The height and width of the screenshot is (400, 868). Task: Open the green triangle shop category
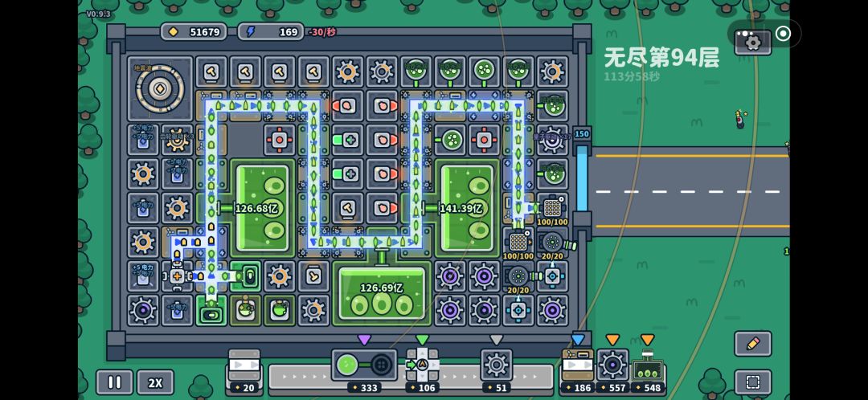[423, 340]
